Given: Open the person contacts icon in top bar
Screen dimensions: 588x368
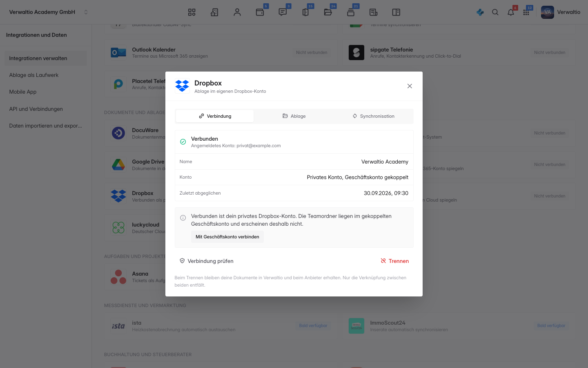Looking at the screenshot, I should pos(237,12).
